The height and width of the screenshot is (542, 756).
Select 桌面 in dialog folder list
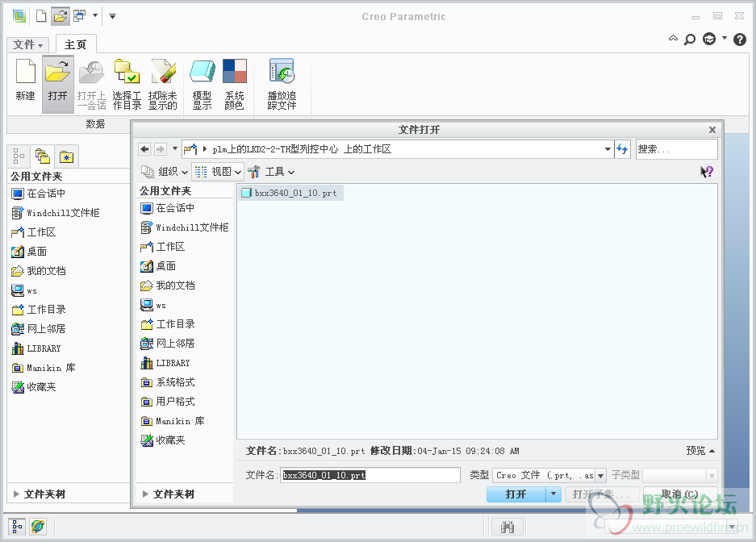(158, 266)
